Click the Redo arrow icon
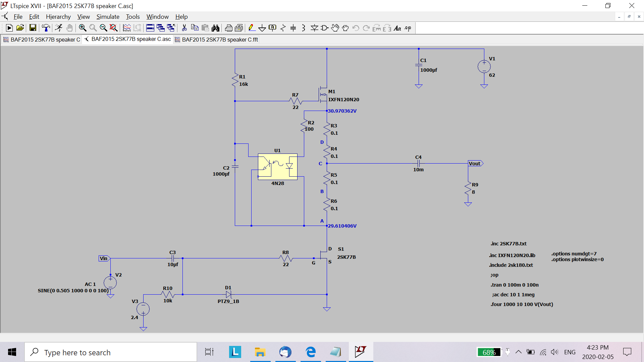This screenshot has height=362, width=644. (x=366, y=28)
